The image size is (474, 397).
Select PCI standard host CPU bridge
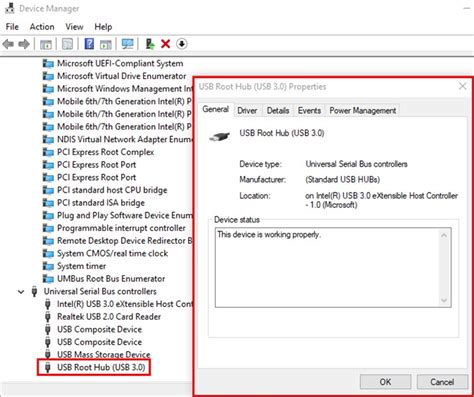click(x=112, y=190)
